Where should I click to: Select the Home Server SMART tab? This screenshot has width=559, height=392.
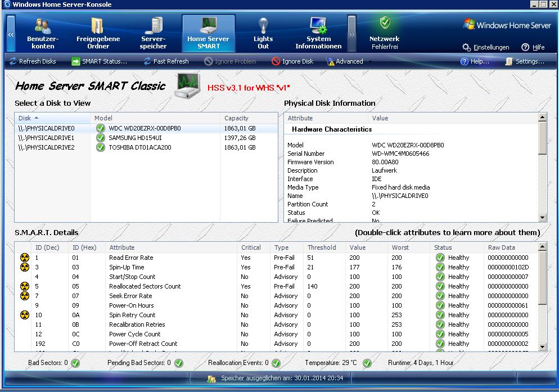[209, 34]
